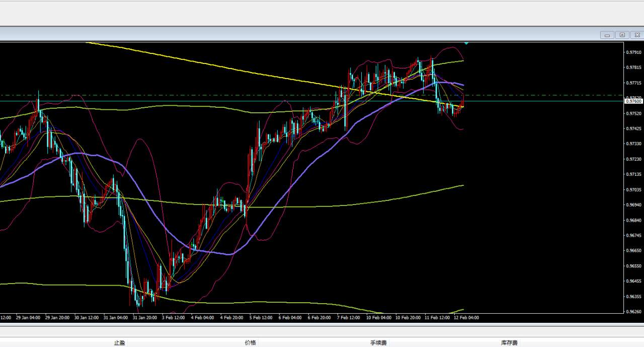
Task: Click the 0.97330 price scale label
Action: (x=633, y=144)
